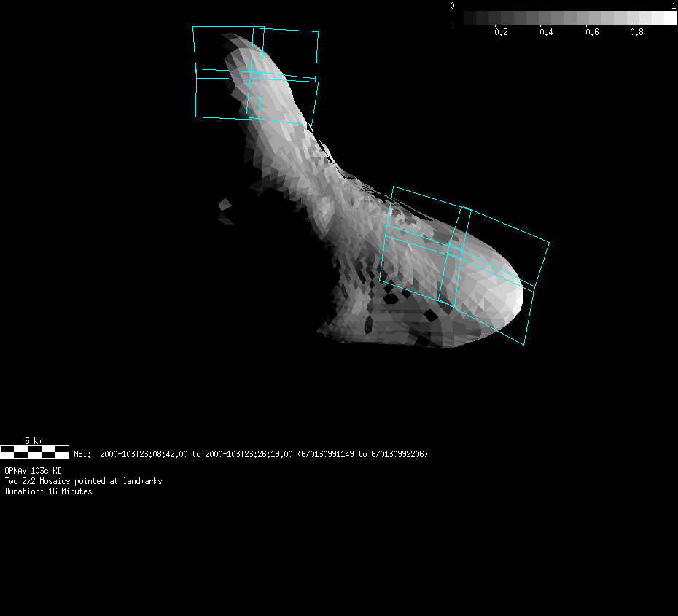Click the checkered black-and-white distance scale bar

[x=34, y=452]
